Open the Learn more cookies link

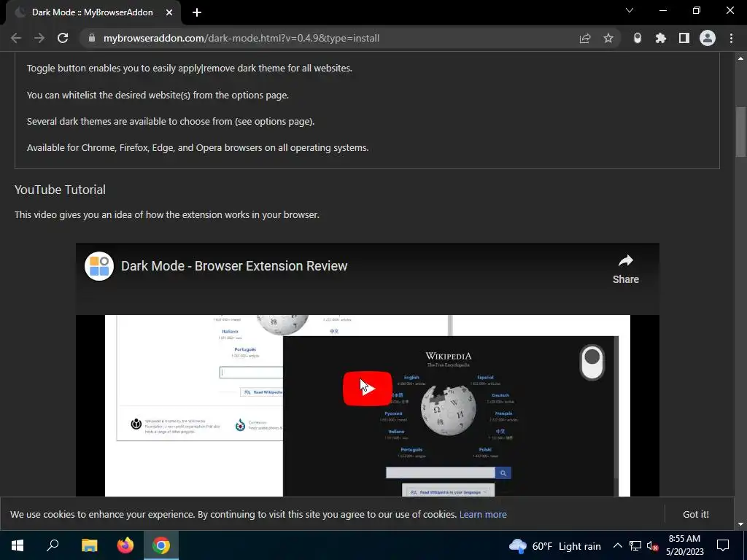(x=483, y=514)
